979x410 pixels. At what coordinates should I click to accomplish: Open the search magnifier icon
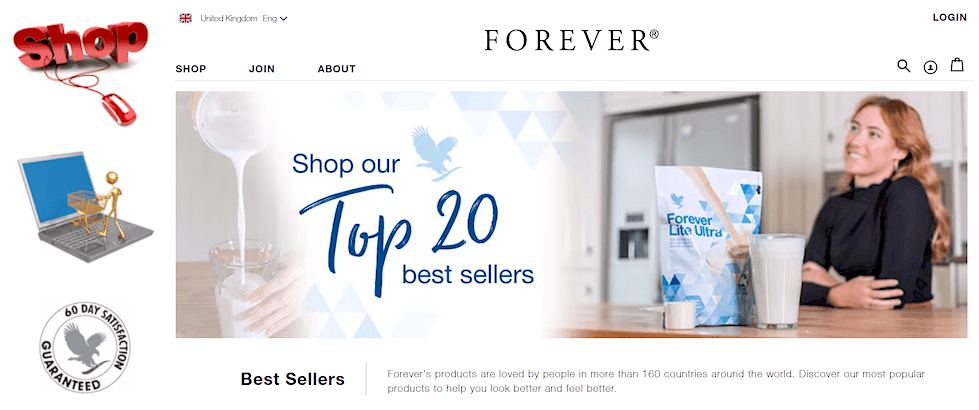(x=903, y=66)
